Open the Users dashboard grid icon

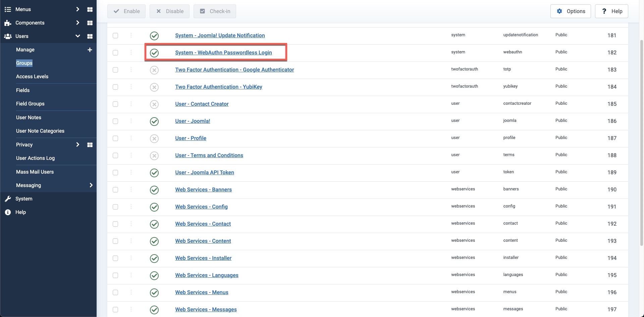[90, 36]
